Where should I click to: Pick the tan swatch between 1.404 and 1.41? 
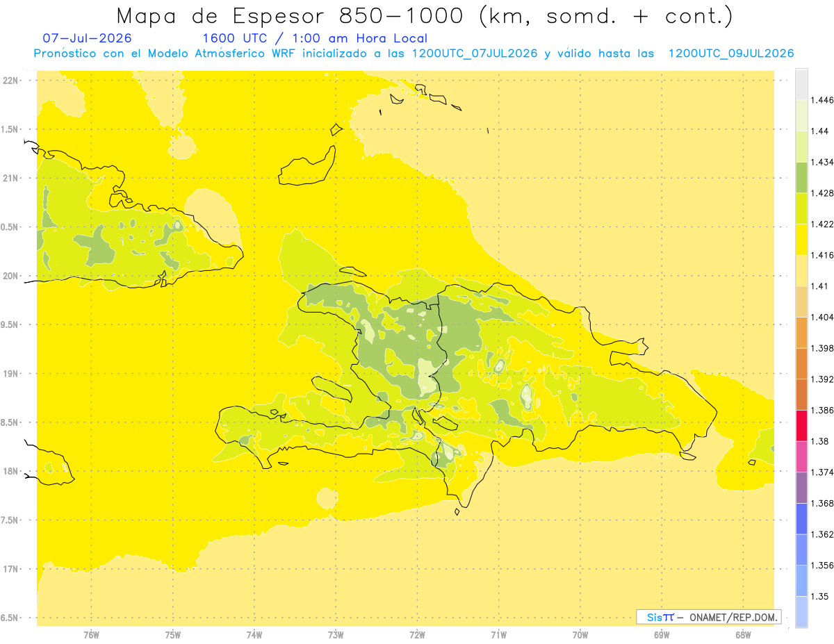pyautogui.click(x=801, y=302)
